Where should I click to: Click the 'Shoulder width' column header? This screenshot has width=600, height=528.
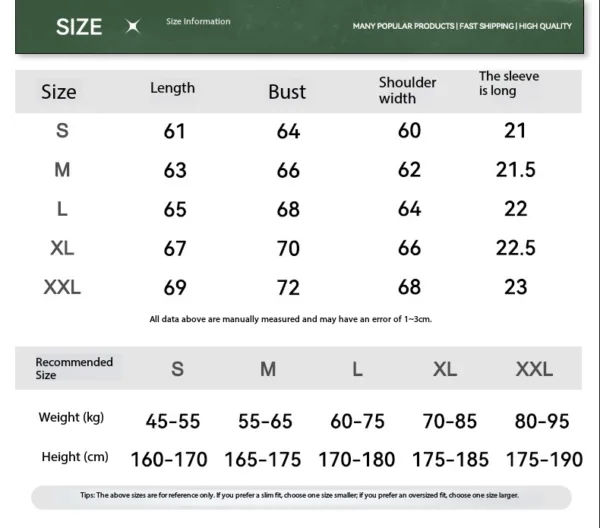(x=407, y=90)
